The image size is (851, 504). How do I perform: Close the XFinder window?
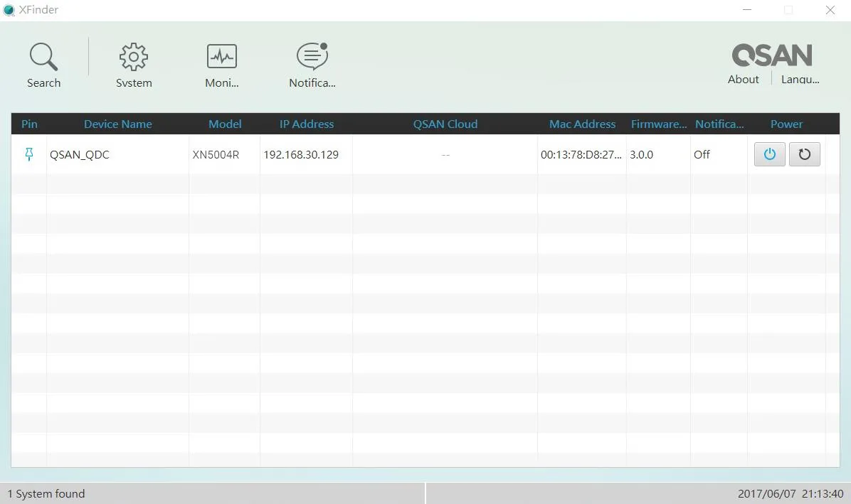pos(830,10)
